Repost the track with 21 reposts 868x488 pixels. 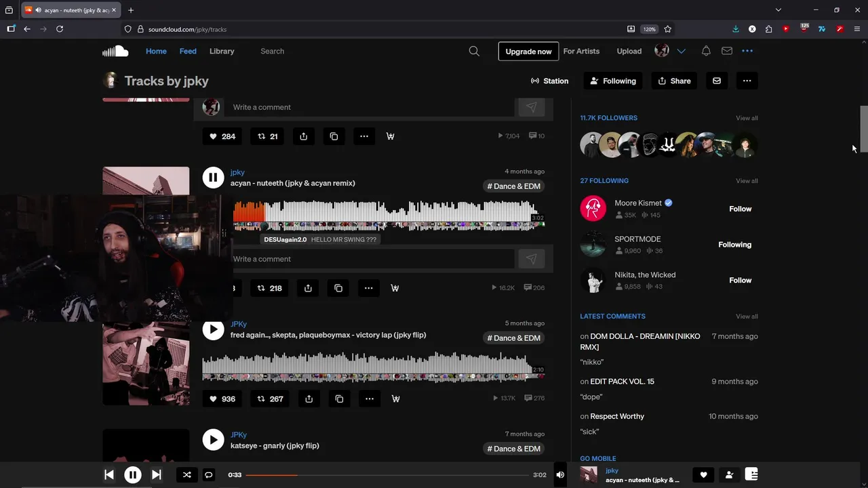tap(267, 136)
